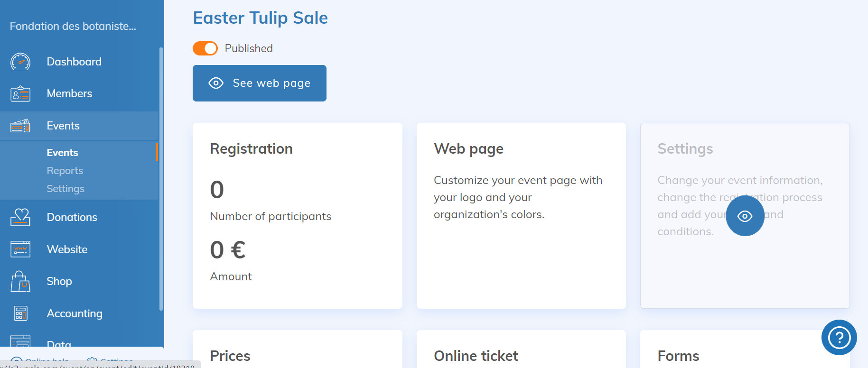868x368 pixels.
Task: Click the eye icon on Settings card
Action: 745,216
